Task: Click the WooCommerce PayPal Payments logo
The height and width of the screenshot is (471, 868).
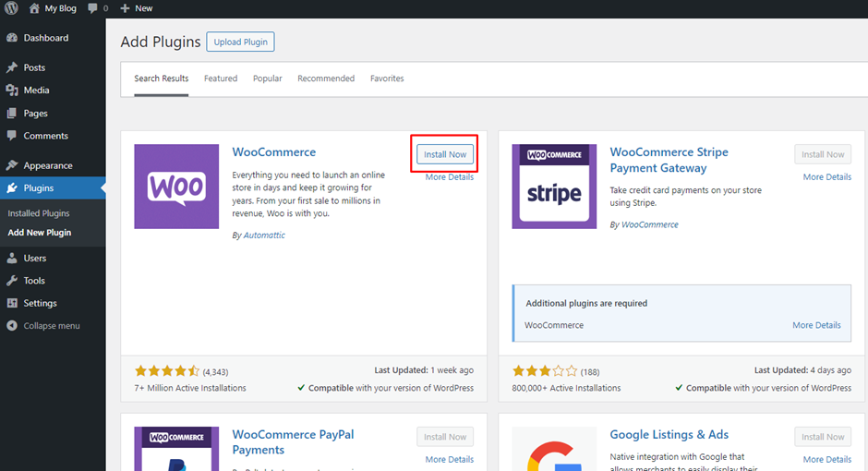Action: pyautogui.click(x=176, y=449)
